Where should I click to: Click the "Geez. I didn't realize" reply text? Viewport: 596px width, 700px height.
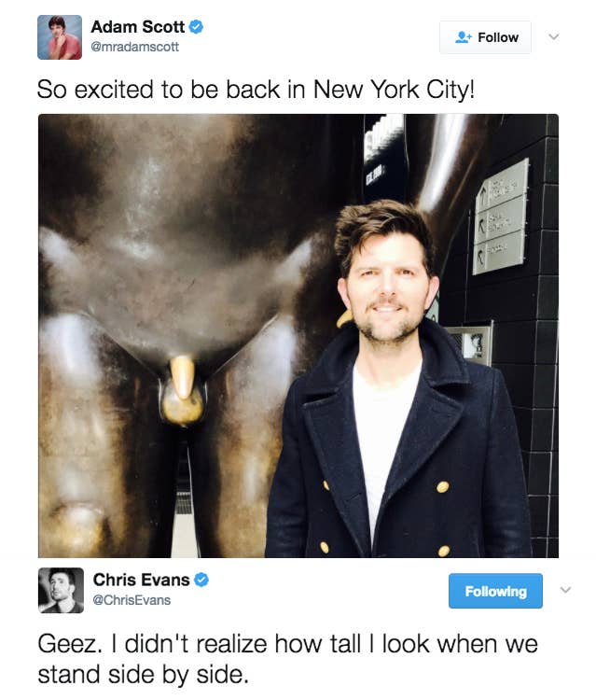coord(287,659)
